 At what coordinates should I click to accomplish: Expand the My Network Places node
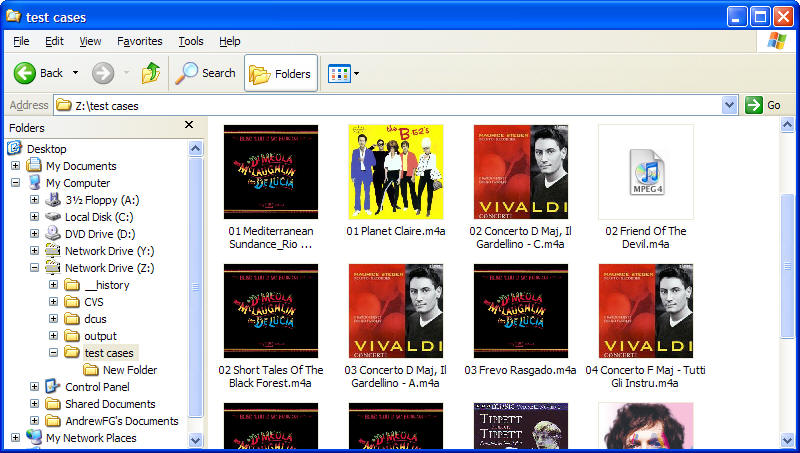coord(15,437)
